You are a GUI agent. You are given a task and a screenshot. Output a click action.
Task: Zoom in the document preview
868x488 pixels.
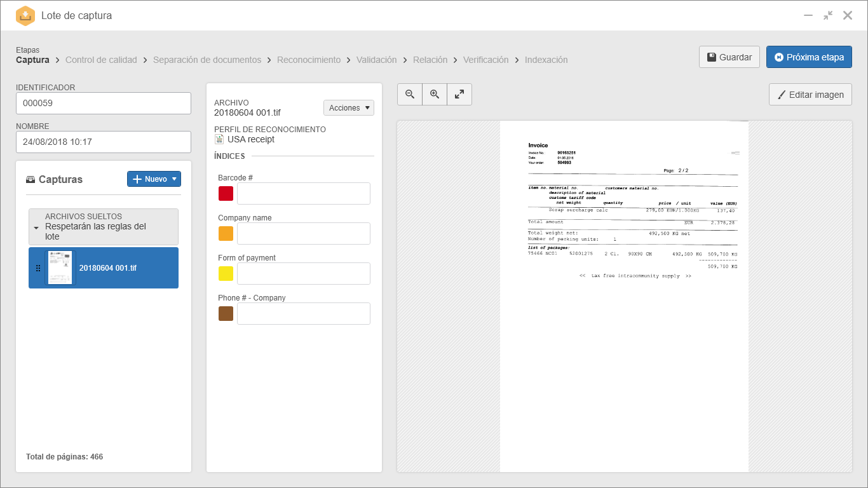point(435,94)
